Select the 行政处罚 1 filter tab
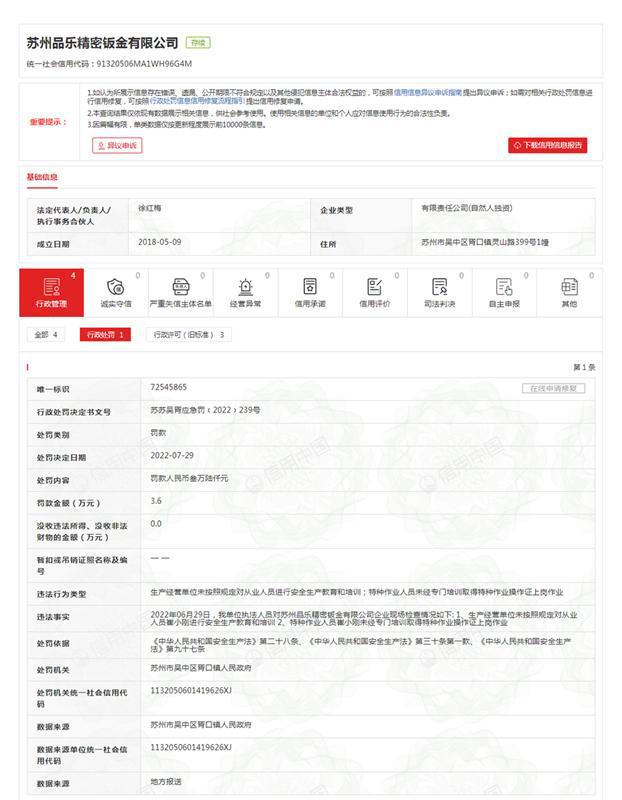622x800 pixels. (x=105, y=335)
